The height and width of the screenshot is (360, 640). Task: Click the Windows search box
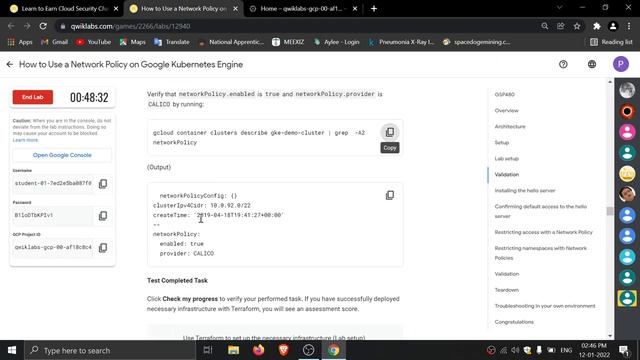pos(110,350)
